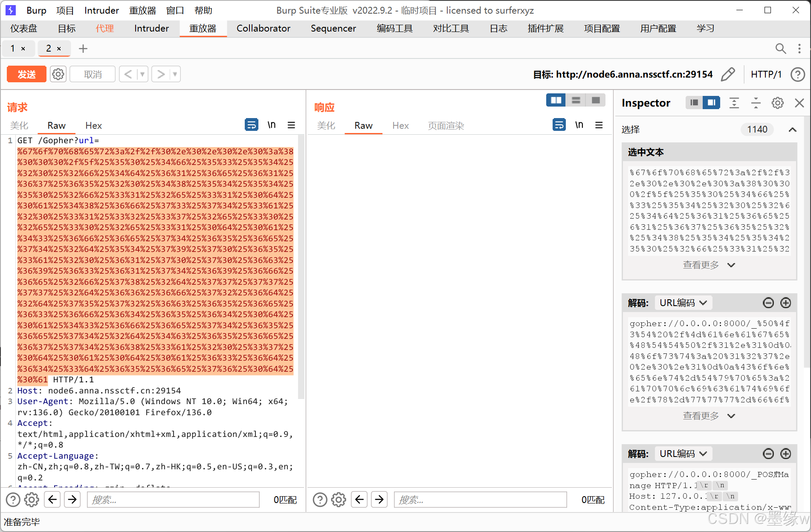Toggle response word wrap icon
Screen dimensions: 811x532
[x=559, y=125]
